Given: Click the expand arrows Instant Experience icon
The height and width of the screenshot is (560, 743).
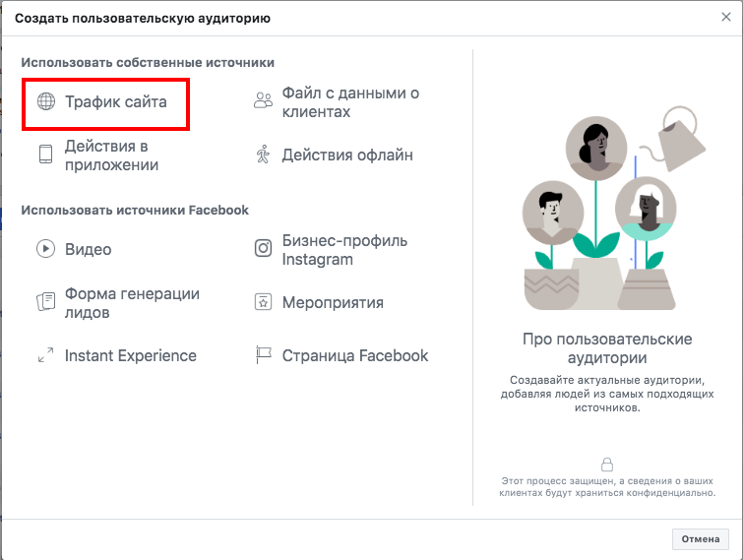Looking at the screenshot, I should [46, 355].
